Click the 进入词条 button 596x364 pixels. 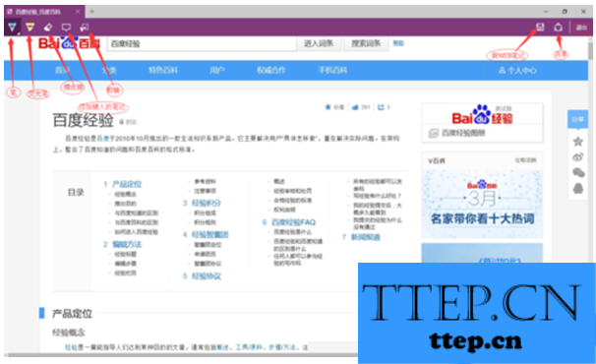(319, 43)
